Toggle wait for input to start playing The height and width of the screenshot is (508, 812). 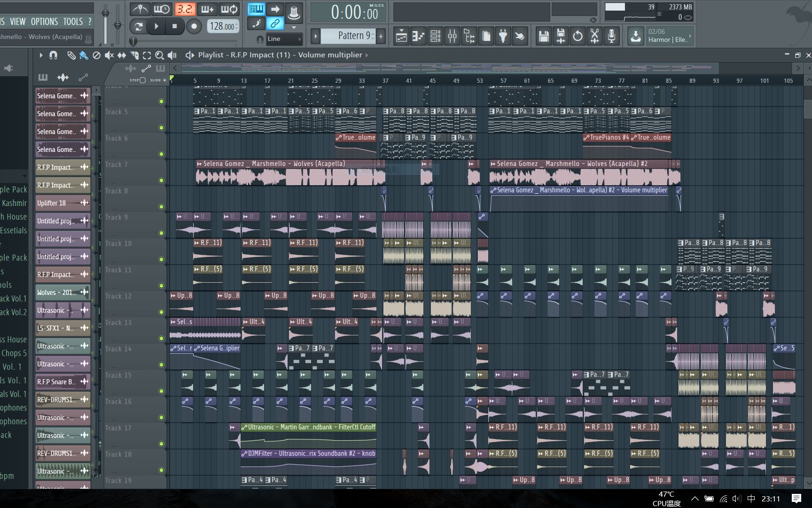click(162, 9)
